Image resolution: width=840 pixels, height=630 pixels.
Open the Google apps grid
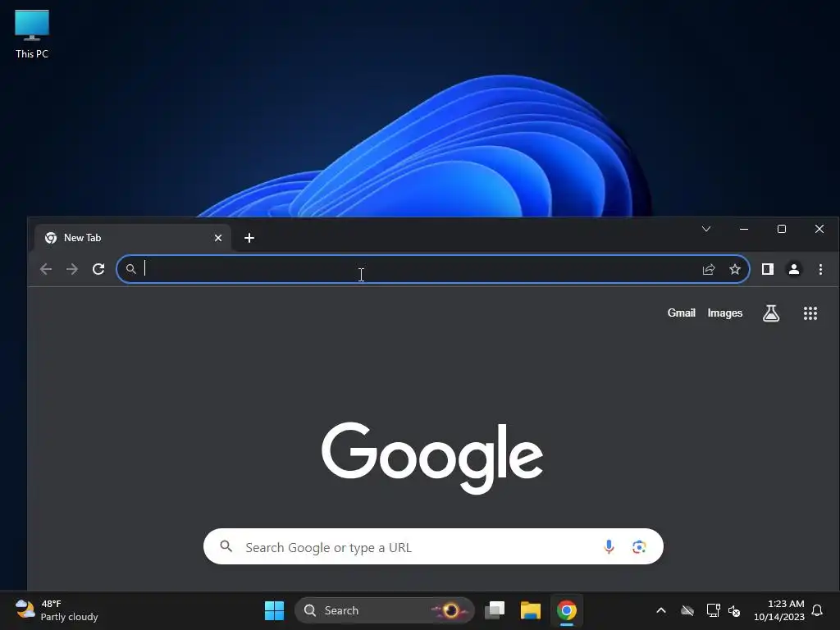pyautogui.click(x=810, y=313)
